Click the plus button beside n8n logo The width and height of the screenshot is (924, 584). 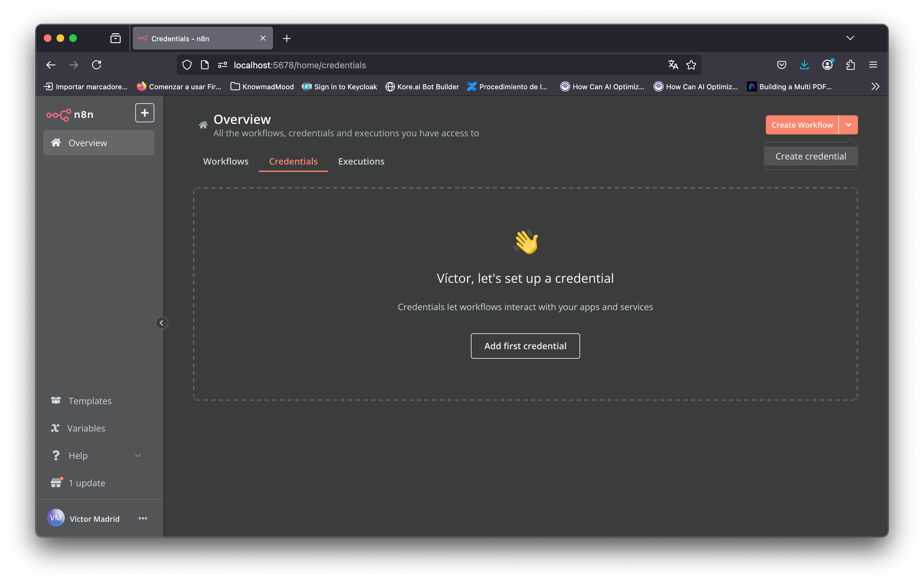point(145,113)
